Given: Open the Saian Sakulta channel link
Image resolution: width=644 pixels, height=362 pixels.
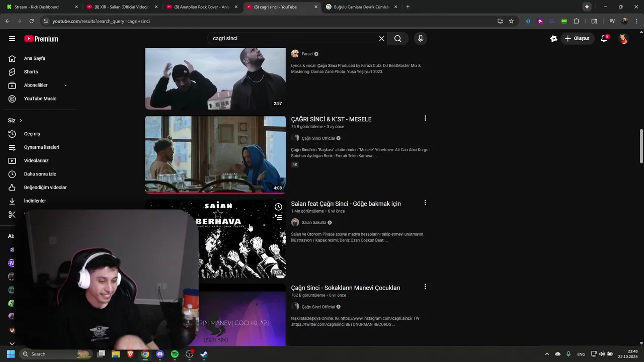Looking at the screenshot, I should click(x=314, y=223).
